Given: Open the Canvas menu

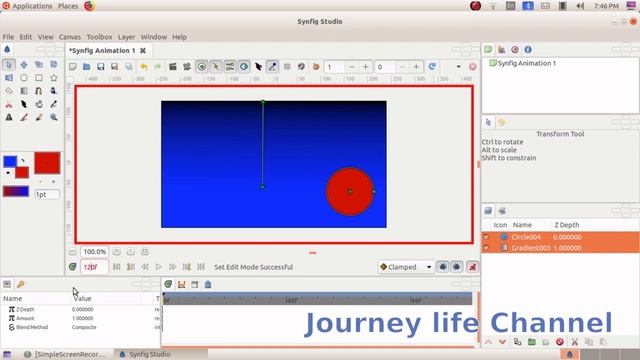Looking at the screenshot, I should click(70, 37).
